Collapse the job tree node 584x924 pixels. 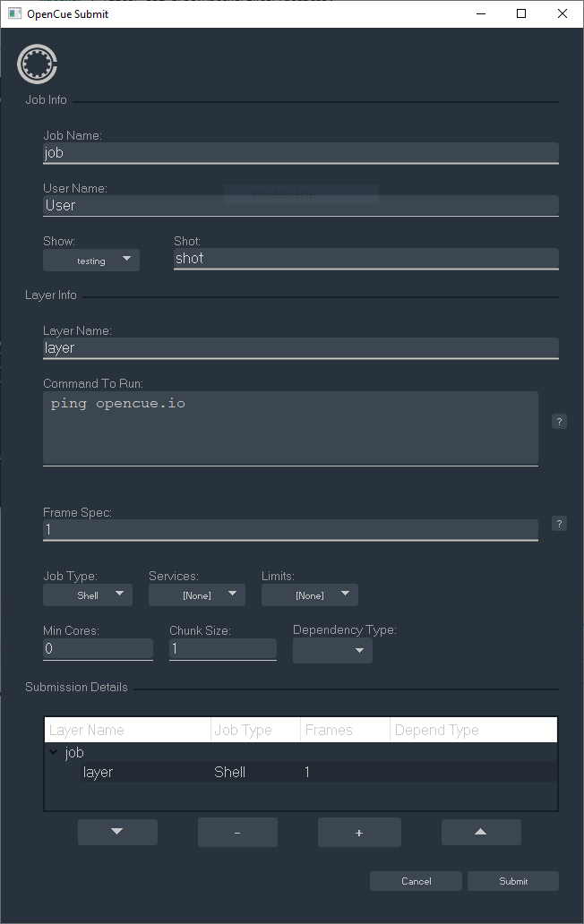point(54,752)
